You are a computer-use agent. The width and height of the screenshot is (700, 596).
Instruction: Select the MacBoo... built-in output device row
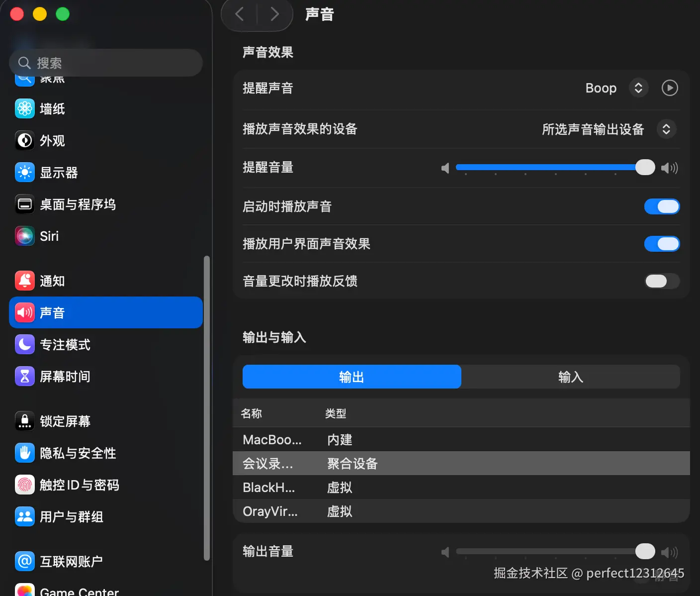click(461, 440)
